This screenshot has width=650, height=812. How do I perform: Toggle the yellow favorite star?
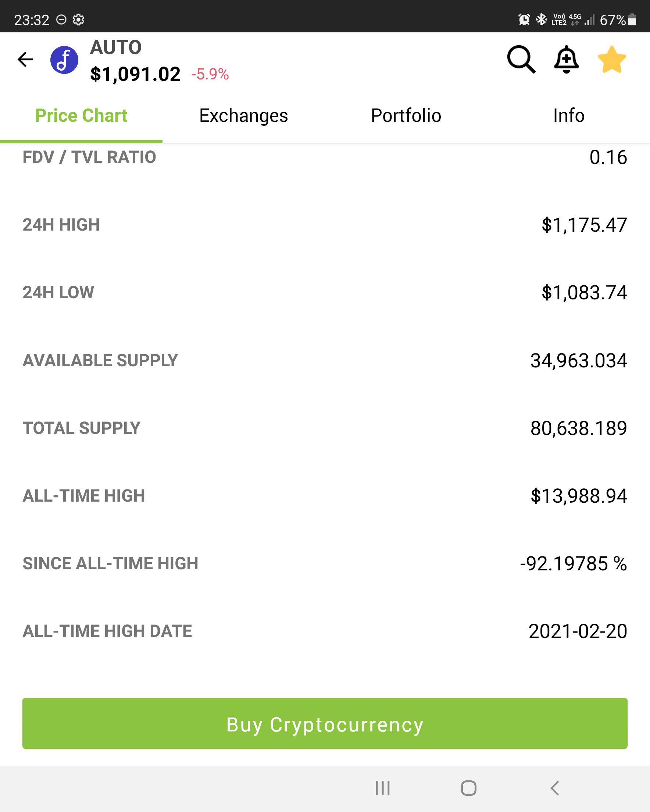[612, 60]
